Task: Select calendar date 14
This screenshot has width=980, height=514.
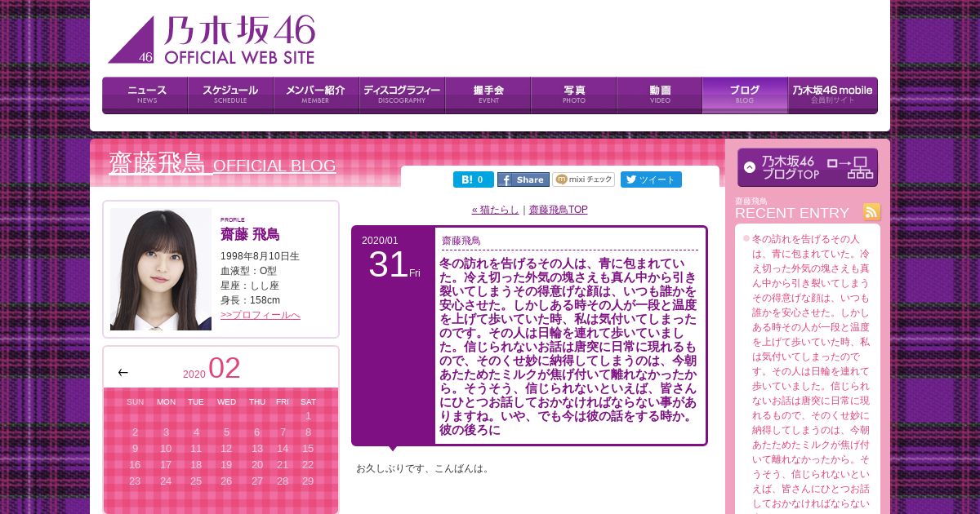Action: click(x=283, y=449)
